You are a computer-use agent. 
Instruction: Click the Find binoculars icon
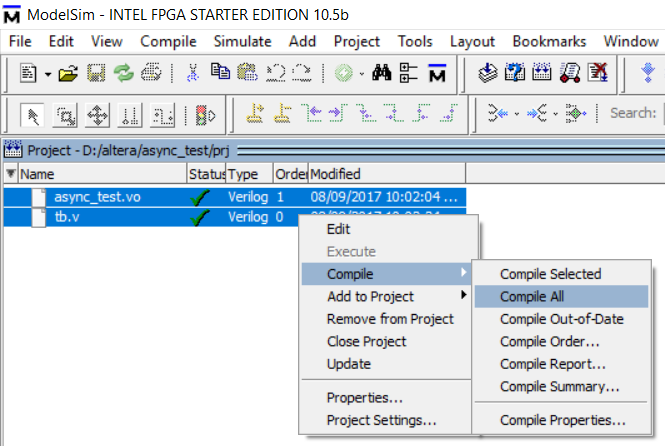click(x=380, y=72)
